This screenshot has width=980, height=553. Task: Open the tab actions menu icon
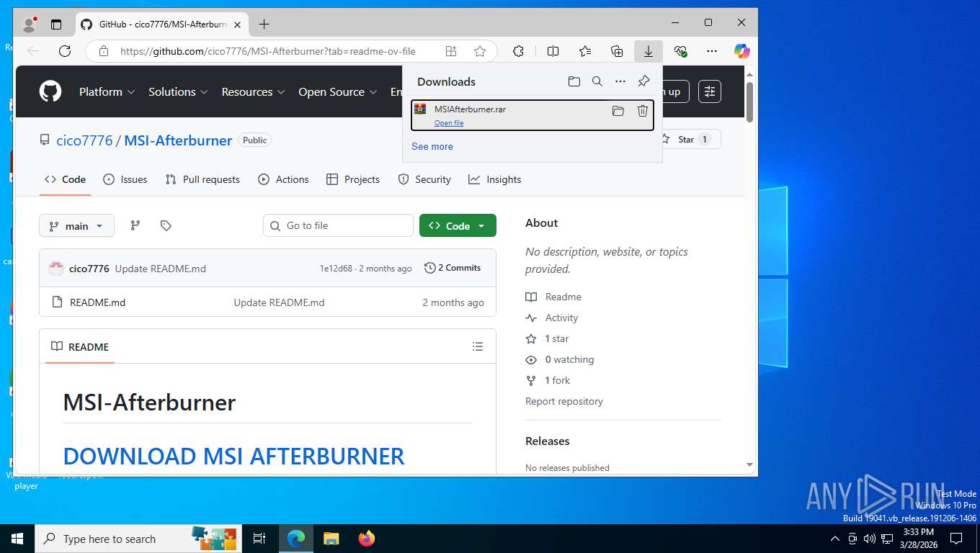click(x=56, y=24)
